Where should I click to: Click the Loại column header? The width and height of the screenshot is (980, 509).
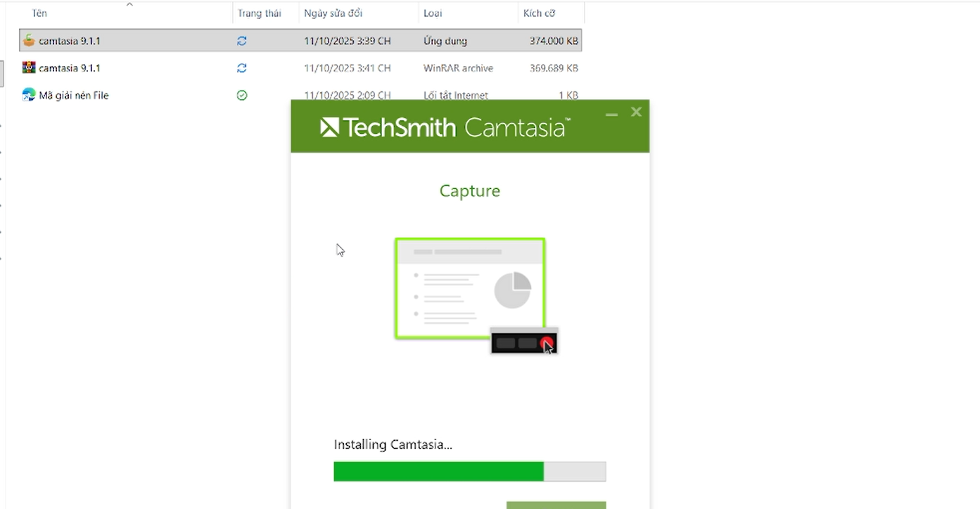coord(432,13)
